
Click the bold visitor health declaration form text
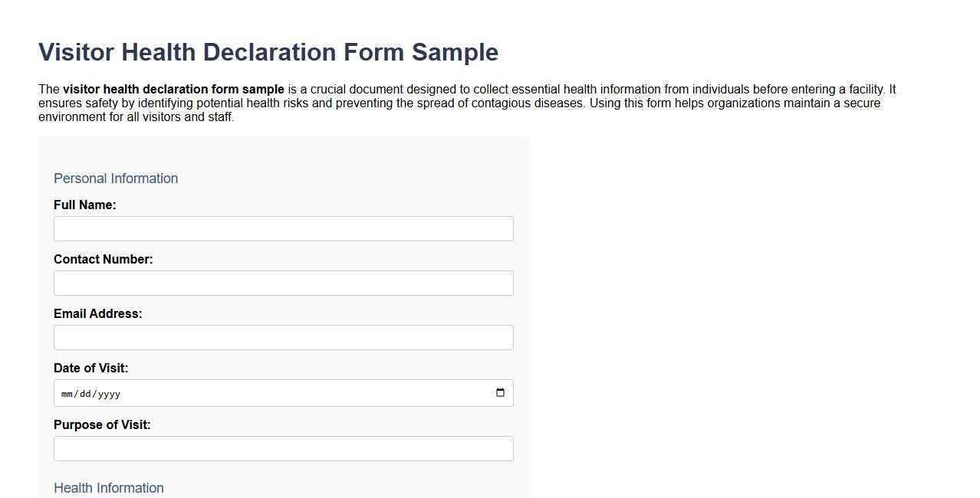coord(174,89)
